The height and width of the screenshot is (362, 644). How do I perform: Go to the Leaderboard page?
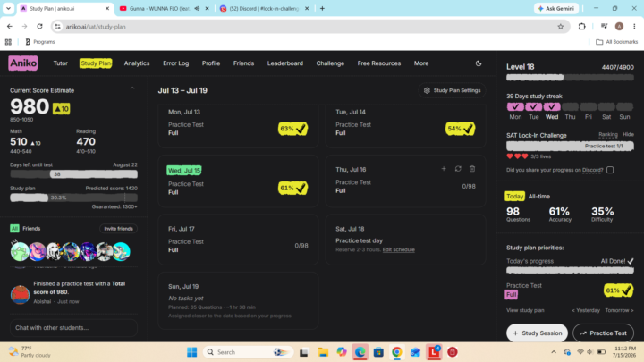(x=285, y=63)
